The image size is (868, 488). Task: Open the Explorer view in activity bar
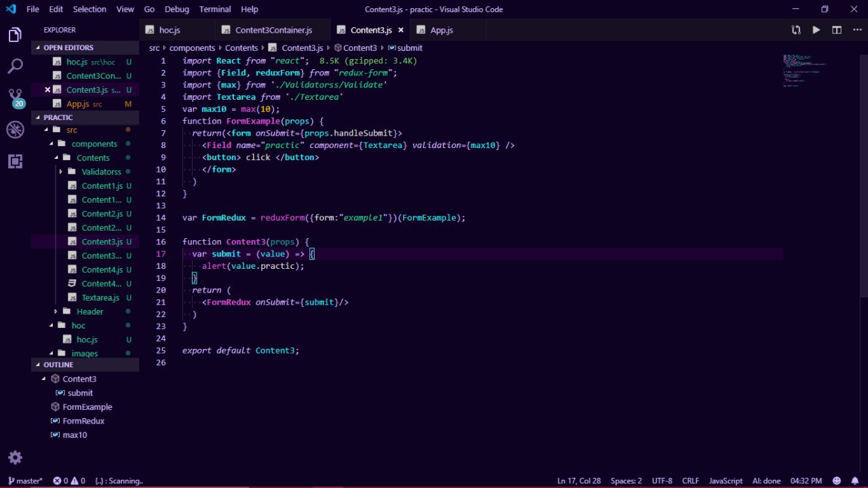click(15, 35)
